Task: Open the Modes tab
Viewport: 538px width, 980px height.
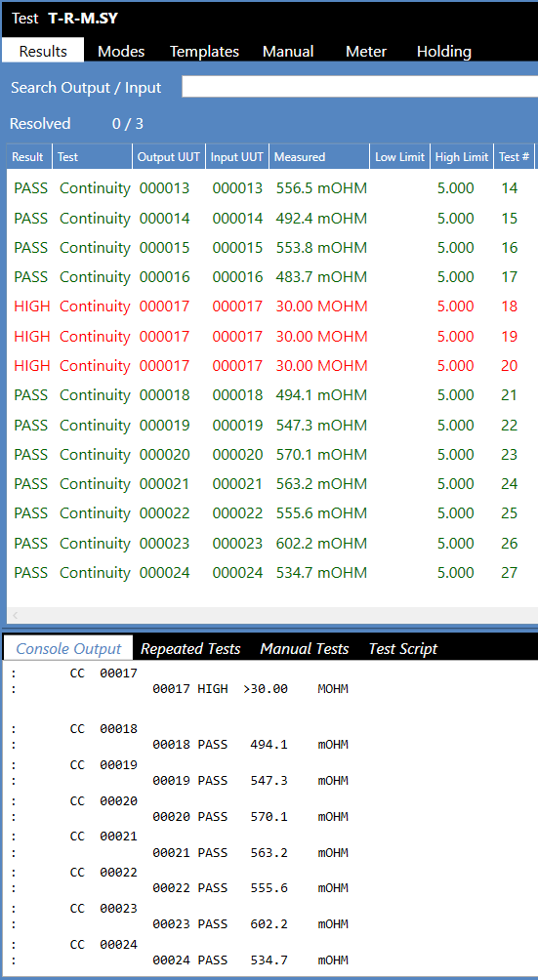Action: point(121,52)
